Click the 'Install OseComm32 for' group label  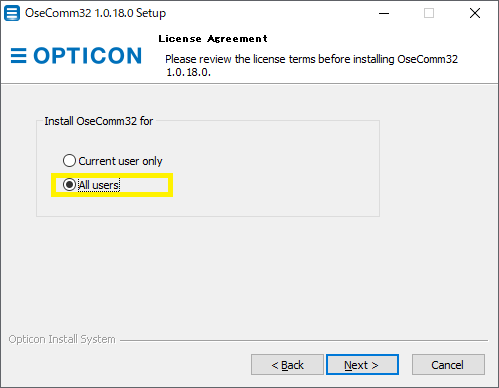coord(99,121)
